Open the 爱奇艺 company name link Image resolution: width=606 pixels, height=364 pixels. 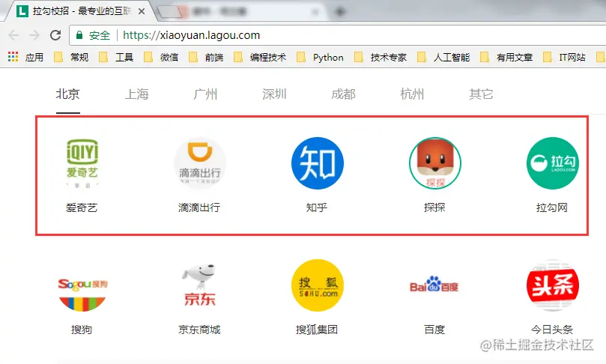[82, 207]
